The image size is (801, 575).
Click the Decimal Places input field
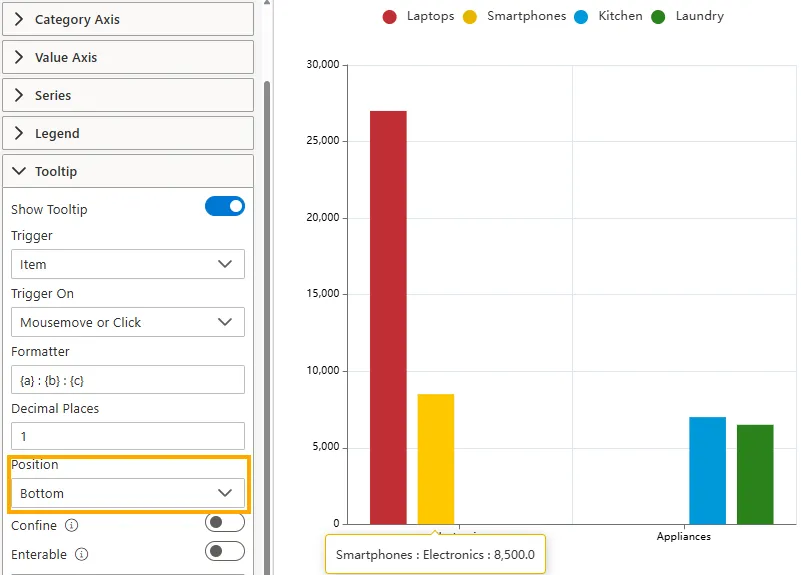[x=128, y=436]
